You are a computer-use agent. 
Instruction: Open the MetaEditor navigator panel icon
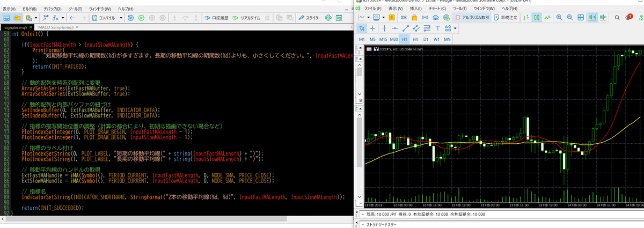(x=6, y=18)
